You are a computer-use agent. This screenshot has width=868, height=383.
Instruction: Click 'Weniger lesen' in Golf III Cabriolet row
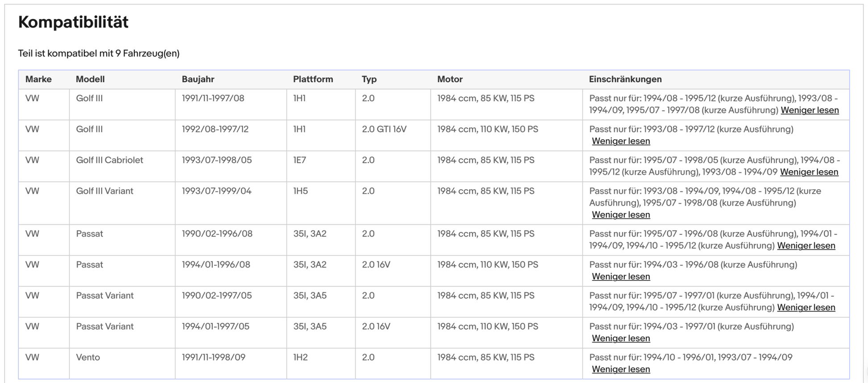click(x=809, y=172)
